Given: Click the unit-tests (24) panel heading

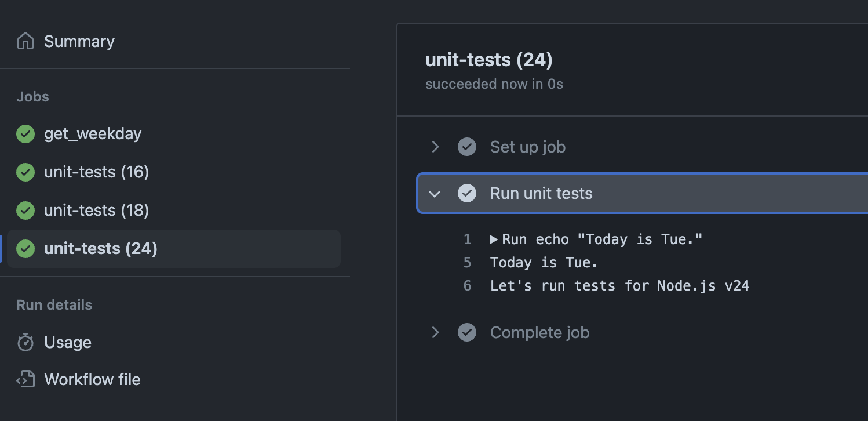Looking at the screenshot, I should point(488,60).
